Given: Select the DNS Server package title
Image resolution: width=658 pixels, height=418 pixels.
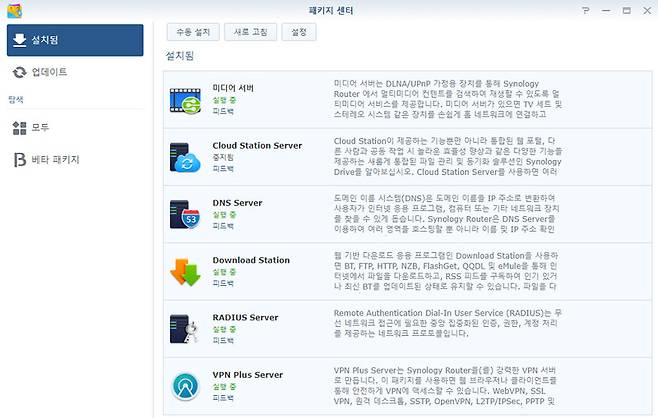Looking at the screenshot, I should [237, 203].
